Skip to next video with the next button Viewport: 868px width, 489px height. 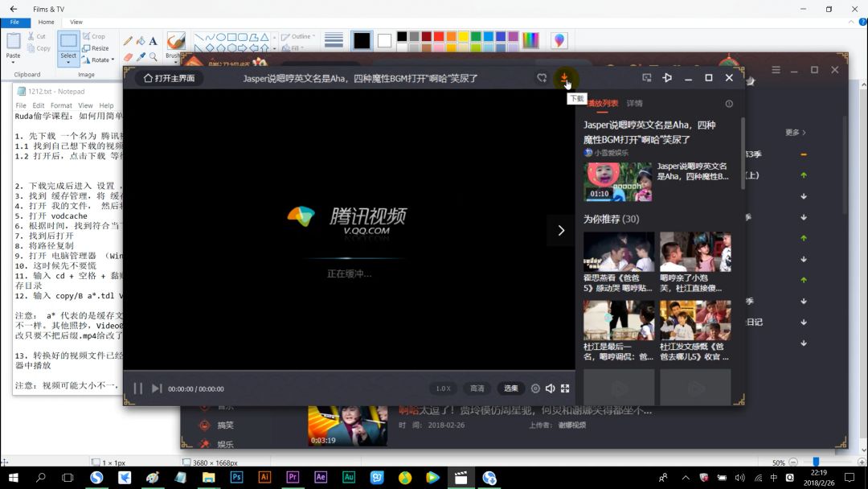[157, 388]
